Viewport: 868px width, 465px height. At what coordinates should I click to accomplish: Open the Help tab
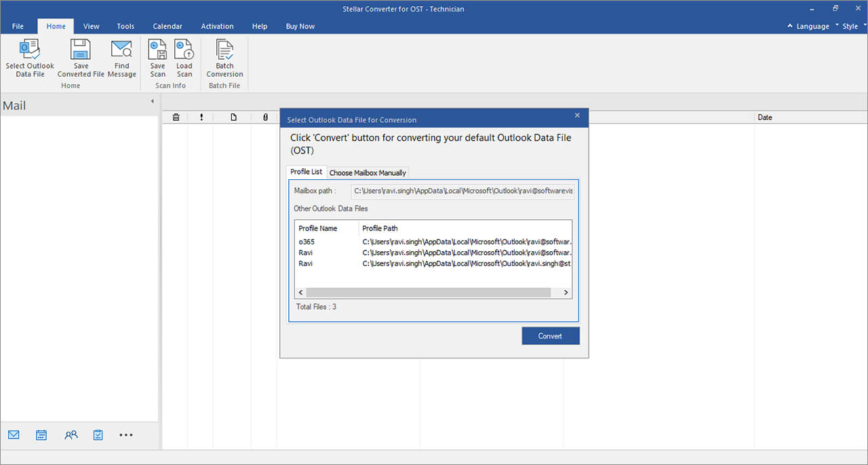pyautogui.click(x=260, y=26)
